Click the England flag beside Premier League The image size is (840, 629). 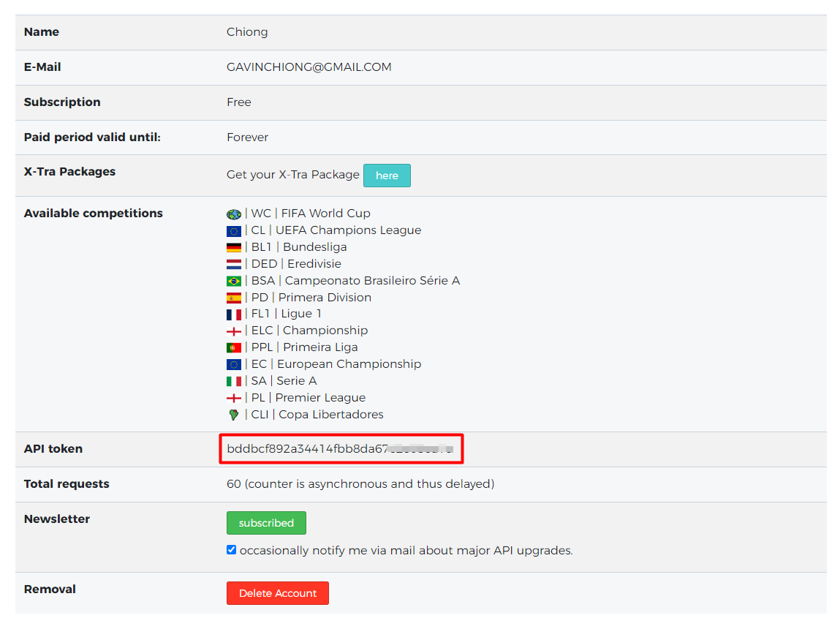point(233,398)
